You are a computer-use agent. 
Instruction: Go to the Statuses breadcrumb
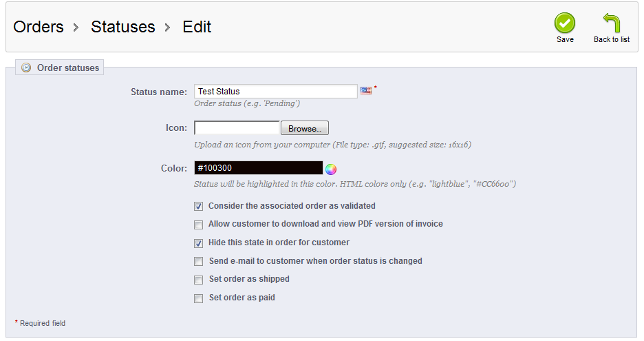pos(123,27)
